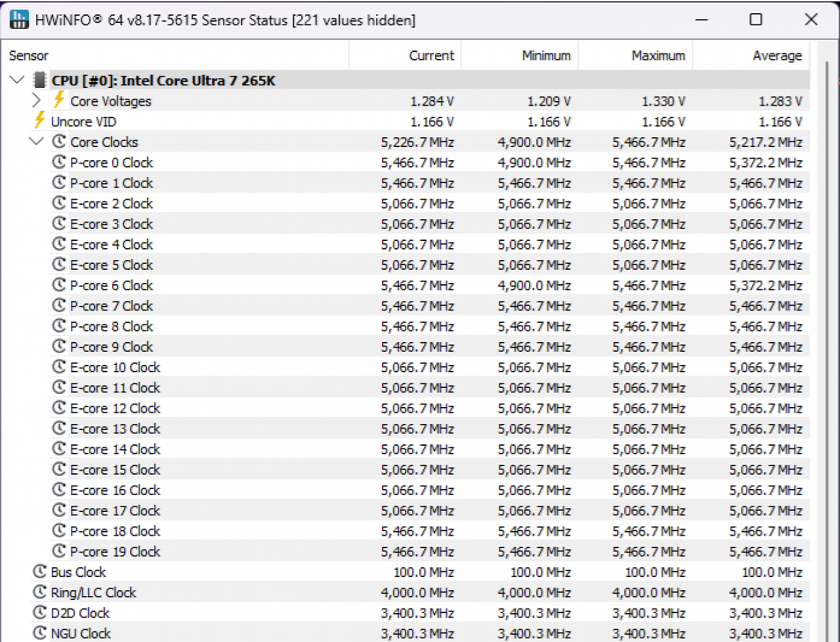Collapse the Core Clocks tree
The width and height of the screenshot is (840, 642).
[37, 141]
